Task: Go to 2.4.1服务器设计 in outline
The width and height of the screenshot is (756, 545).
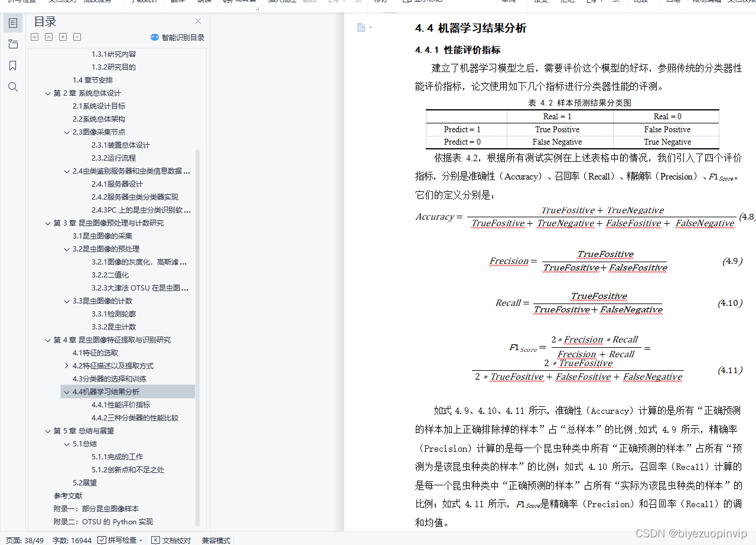Action: (117, 184)
